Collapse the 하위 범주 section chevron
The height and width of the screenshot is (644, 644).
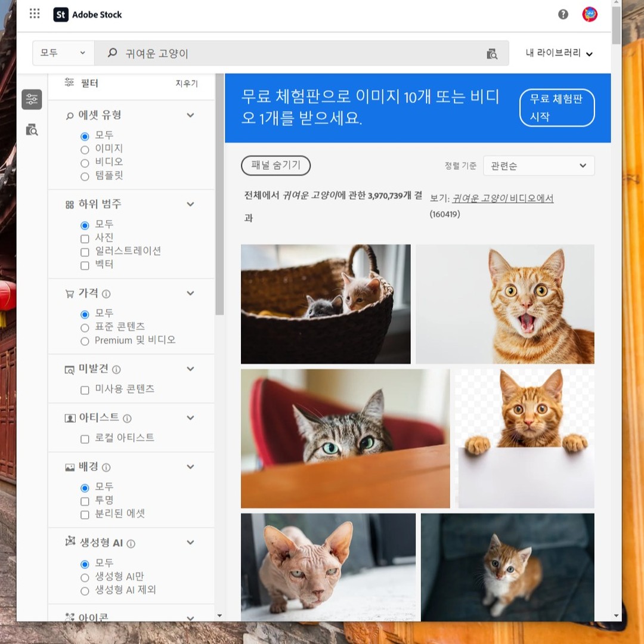pos(190,204)
